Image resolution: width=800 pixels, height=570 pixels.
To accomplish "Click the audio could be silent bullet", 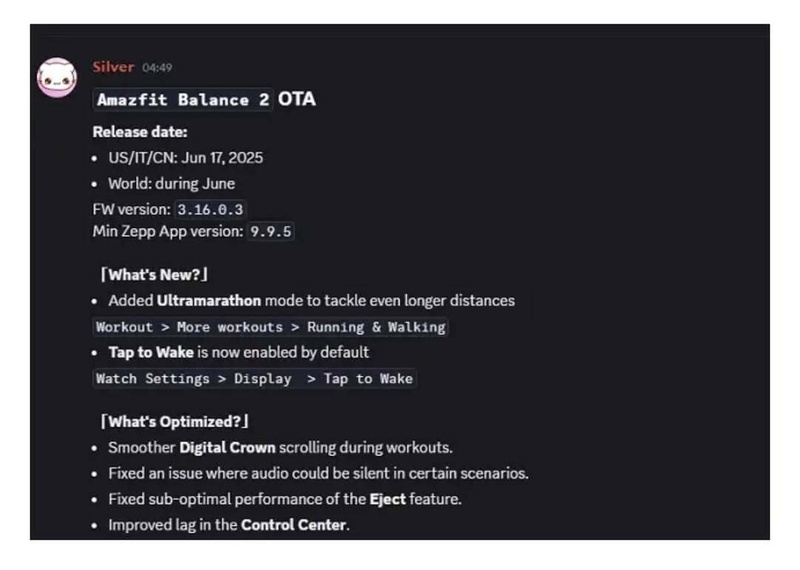I will 318,474.
